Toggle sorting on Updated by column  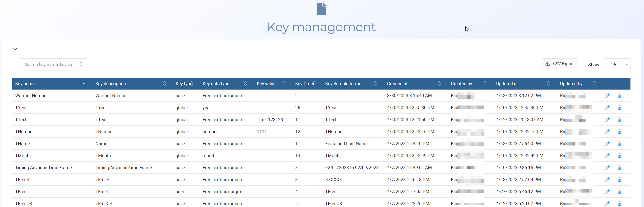[x=594, y=83]
